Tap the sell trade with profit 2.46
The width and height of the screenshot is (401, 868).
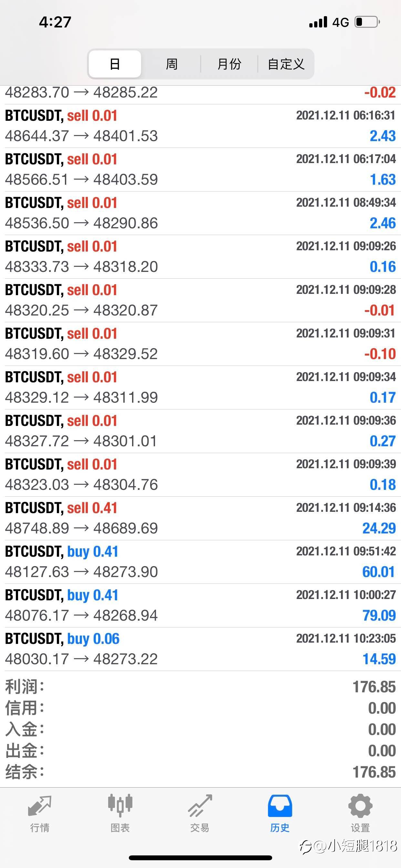click(x=200, y=213)
